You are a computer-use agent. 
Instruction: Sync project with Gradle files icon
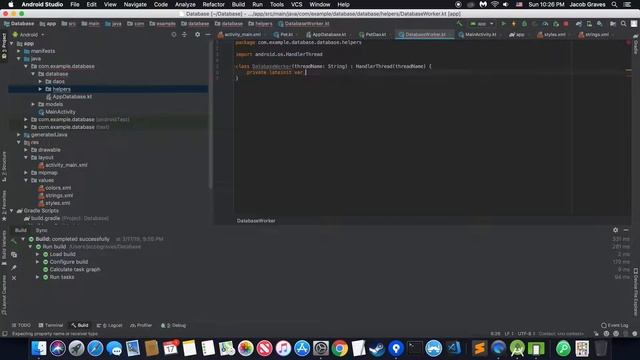coord(579,24)
